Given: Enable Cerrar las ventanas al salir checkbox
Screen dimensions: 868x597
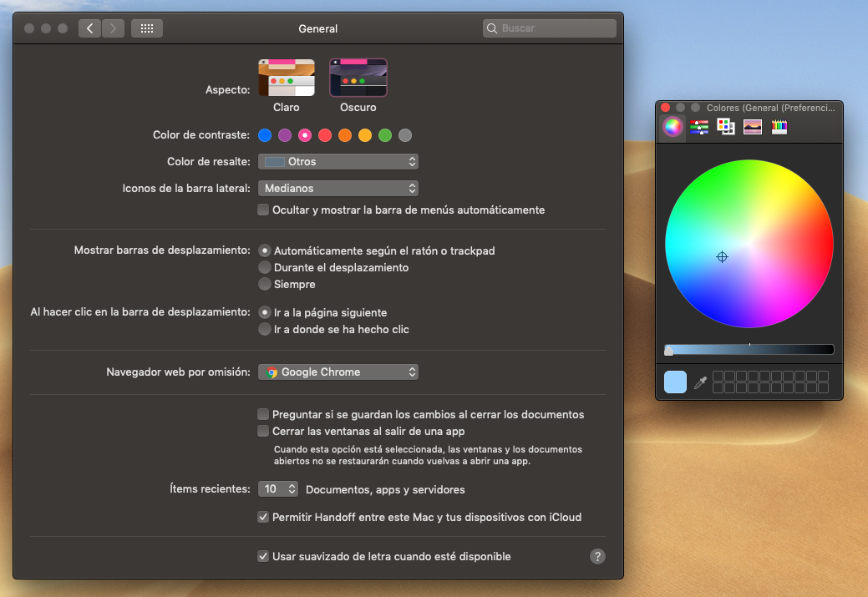Looking at the screenshot, I should pos(263,431).
